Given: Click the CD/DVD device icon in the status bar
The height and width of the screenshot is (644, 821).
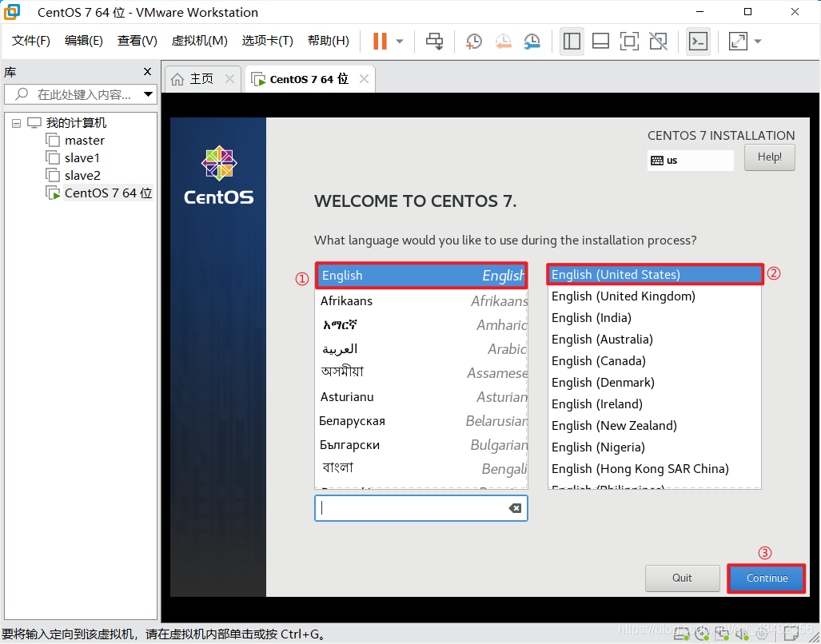Looking at the screenshot, I should [x=702, y=635].
